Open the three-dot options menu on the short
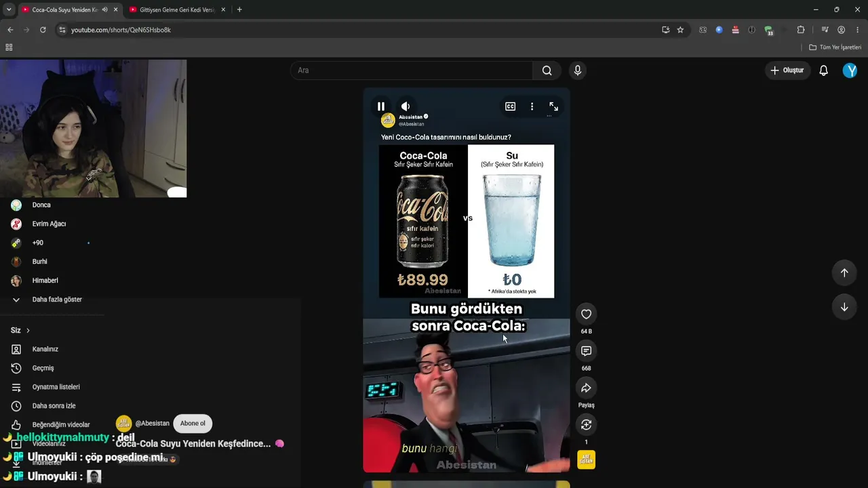868x488 pixels. 532,106
